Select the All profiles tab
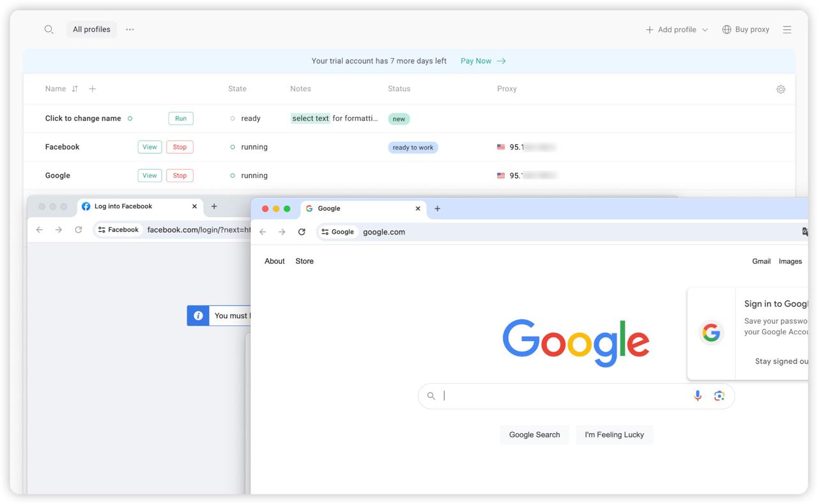818x504 pixels. coord(91,29)
